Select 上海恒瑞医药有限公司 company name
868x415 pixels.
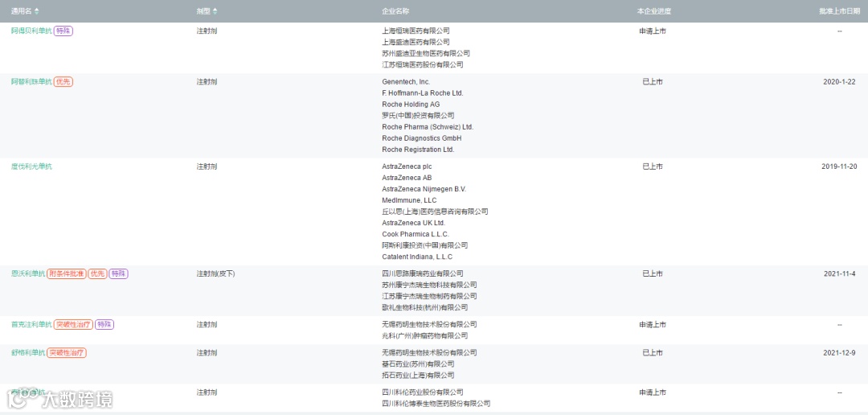point(416,31)
